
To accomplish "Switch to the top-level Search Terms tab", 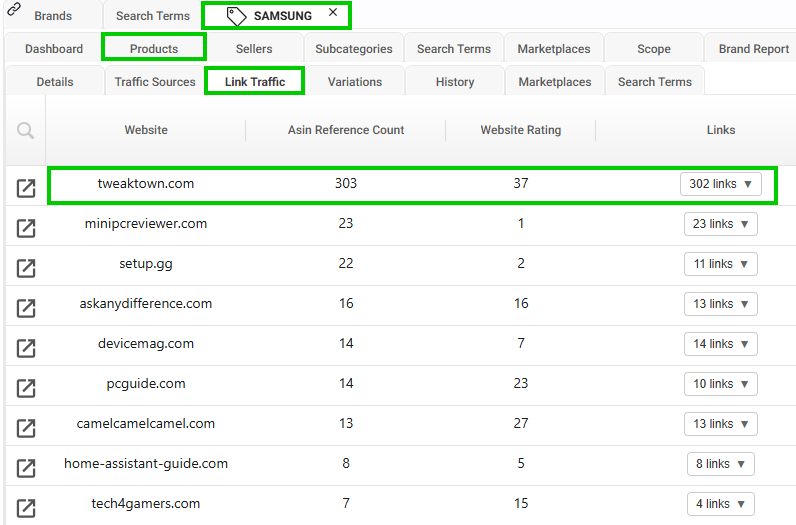I will (x=152, y=16).
